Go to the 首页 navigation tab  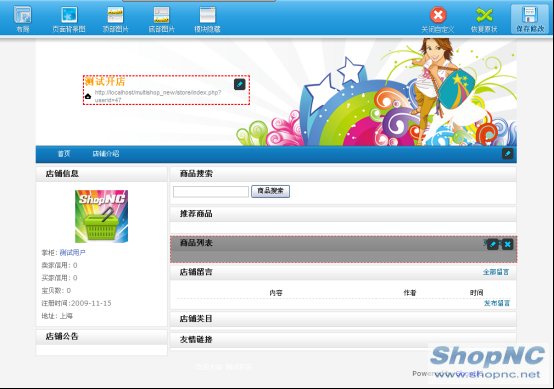(x=64, y=154)
